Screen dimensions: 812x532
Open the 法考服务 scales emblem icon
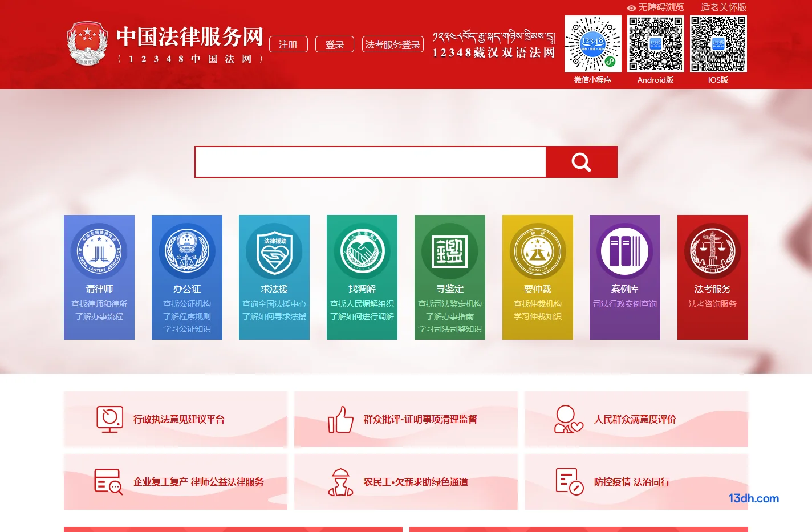(713, 251)
